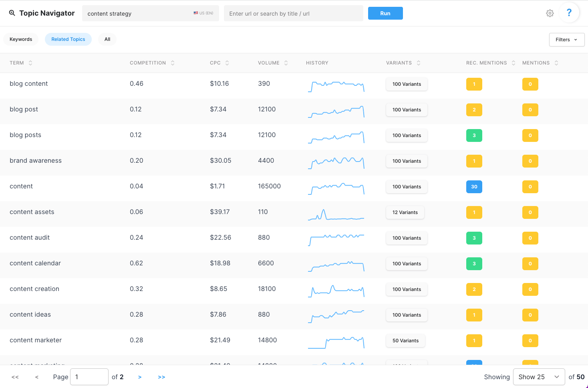
Task: Open 100 Variants for blog content
Action: (x=407, y=84)
